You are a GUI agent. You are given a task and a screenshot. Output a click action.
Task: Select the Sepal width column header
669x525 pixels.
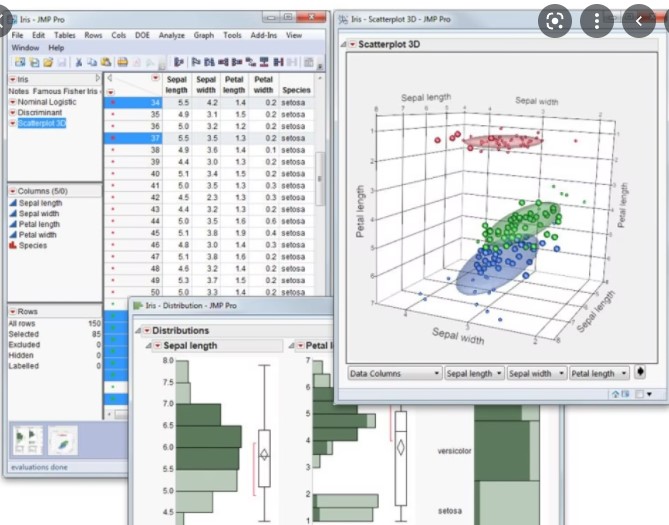(206, 85)
